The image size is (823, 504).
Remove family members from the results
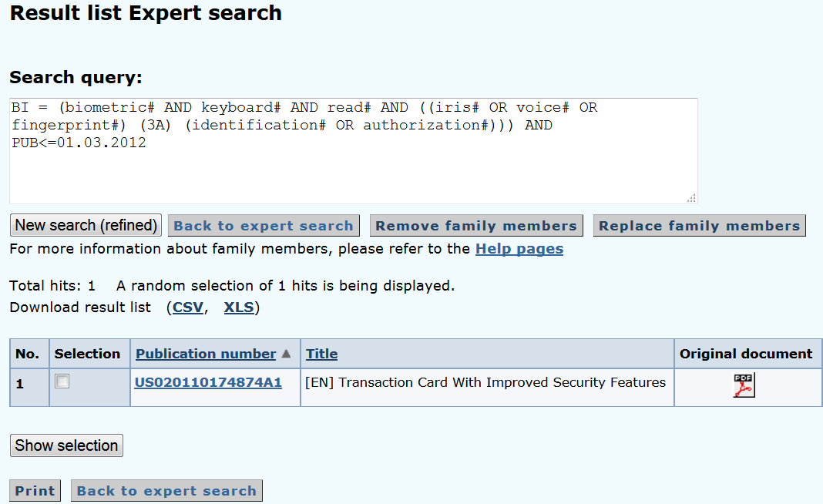(x=476, y=226)
